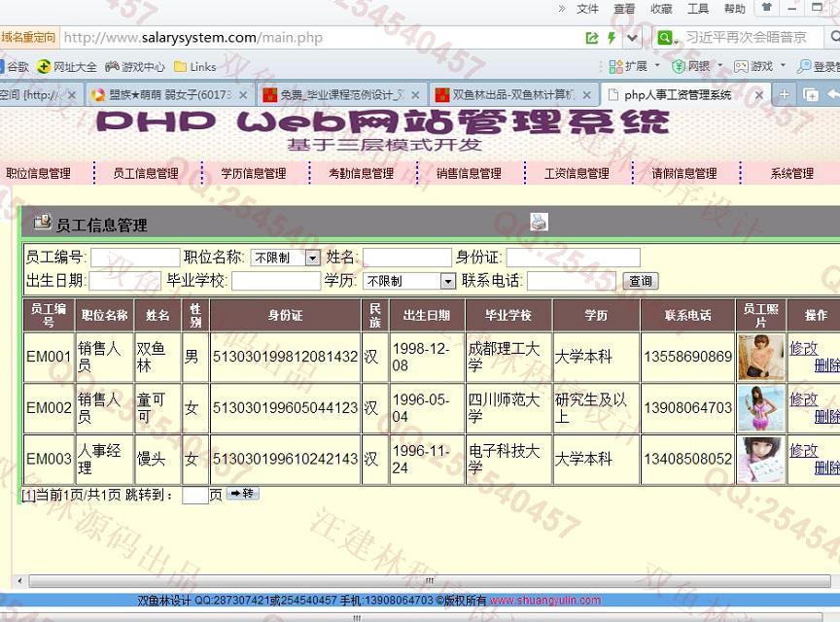Open the 网银 toolbar item

click(697, 66)
